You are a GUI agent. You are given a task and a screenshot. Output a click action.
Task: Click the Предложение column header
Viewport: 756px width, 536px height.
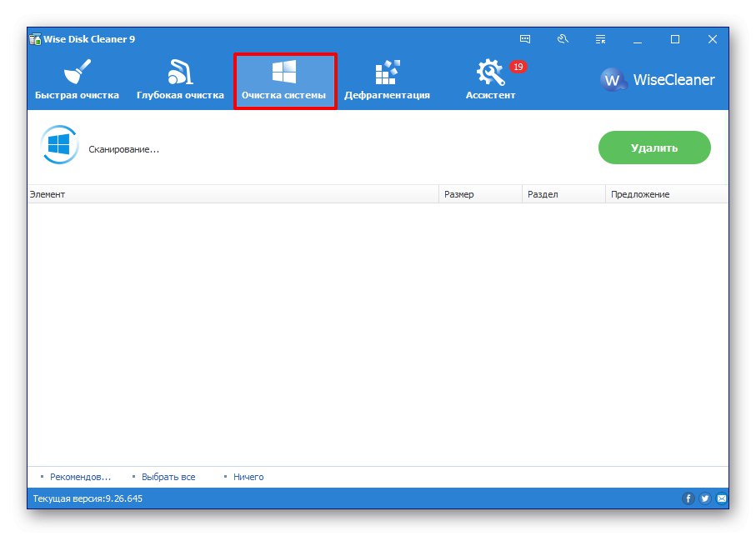667,194
